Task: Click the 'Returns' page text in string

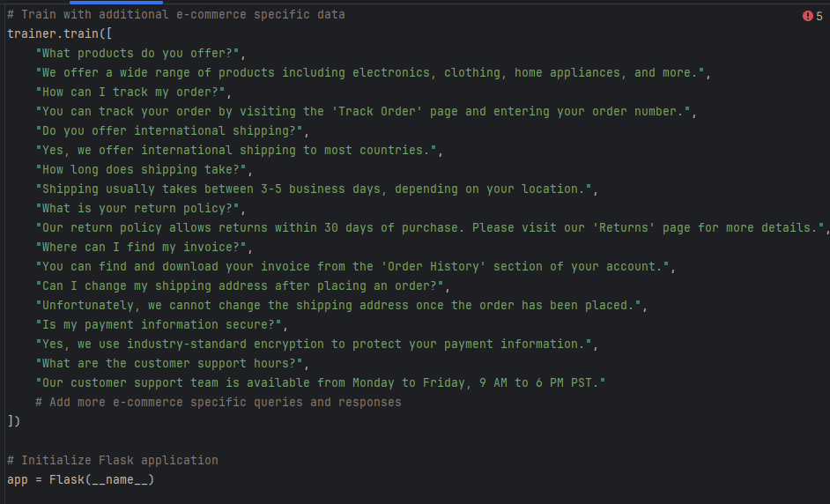Action: click(x=624, y=227)
